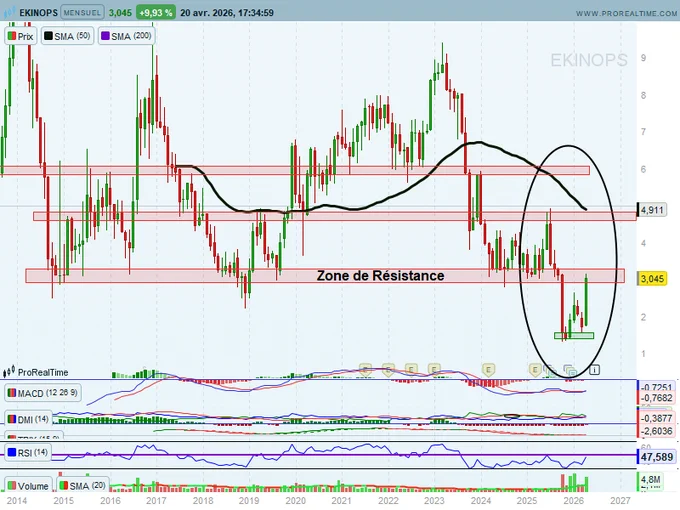The image size is (680, 510).
Task: Click the RSI value 47,589
Action: [x=657, y=457]
